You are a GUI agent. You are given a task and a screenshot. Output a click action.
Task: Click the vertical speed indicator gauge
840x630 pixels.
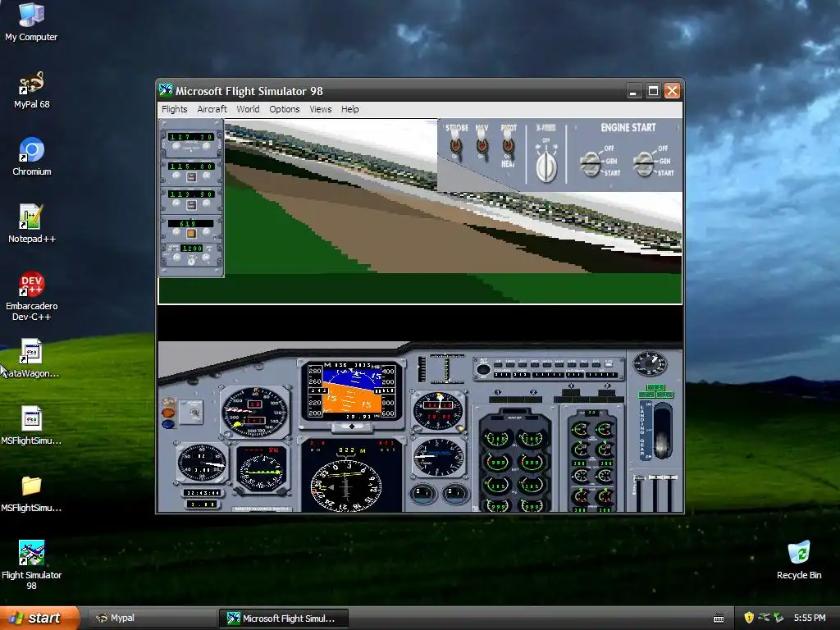click(x=438, y=457)
